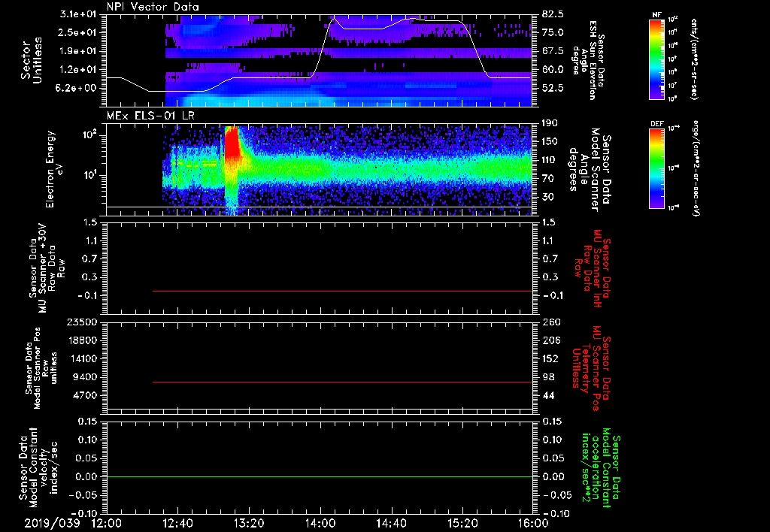Click the DEF energy flux color bar

tap(657, 168)
